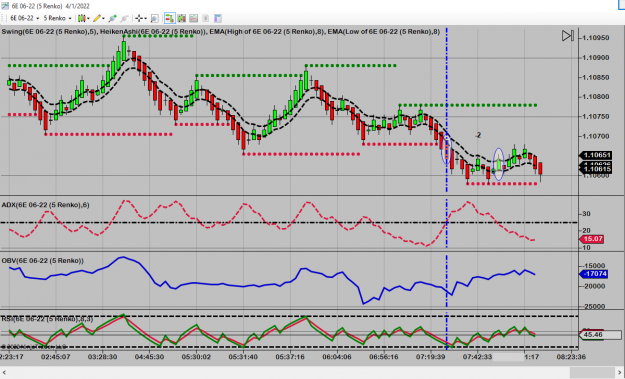Image resolution: width=625 pixels, height=379 pixels.
Task: Open the 5 Renko interval selector dropdown
Action: pos(57,18)
